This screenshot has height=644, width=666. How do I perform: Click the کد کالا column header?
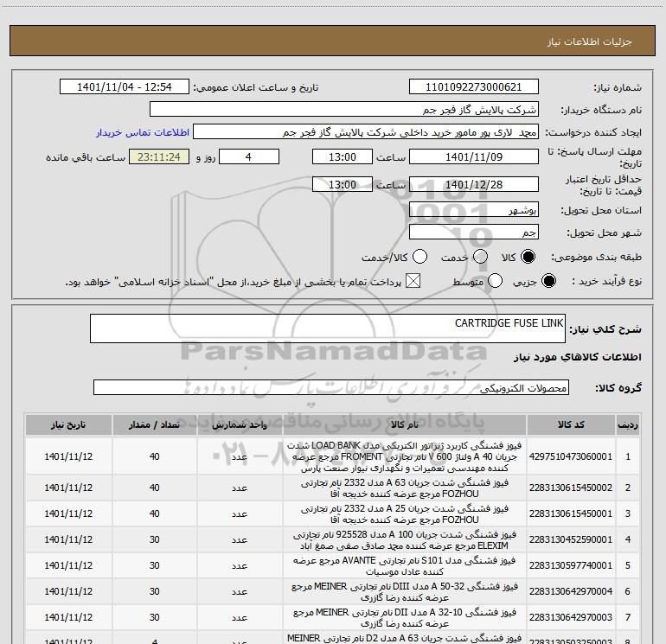pyautogui.click(x=571, y=425)
